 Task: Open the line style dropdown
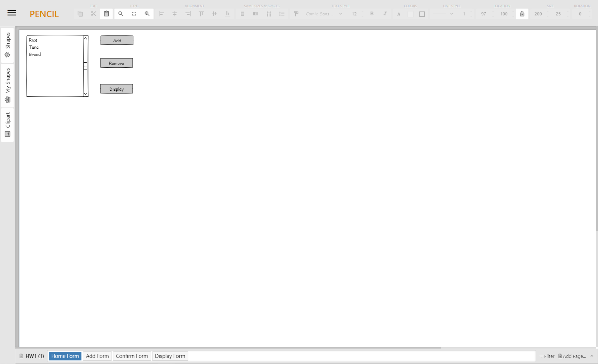click(443, 14)
